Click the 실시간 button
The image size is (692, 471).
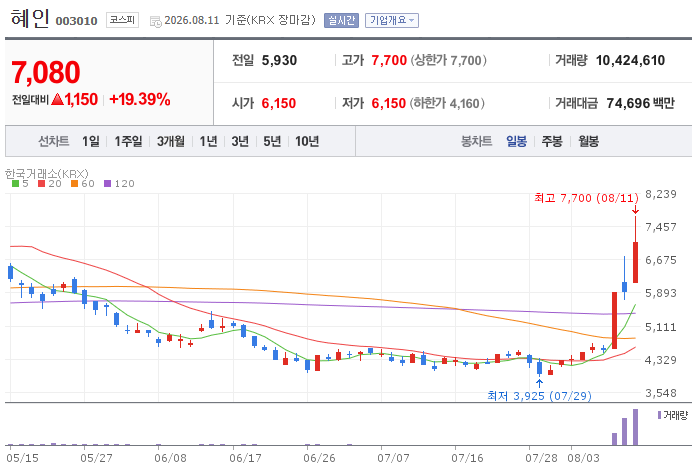click(x=341, y=20)
